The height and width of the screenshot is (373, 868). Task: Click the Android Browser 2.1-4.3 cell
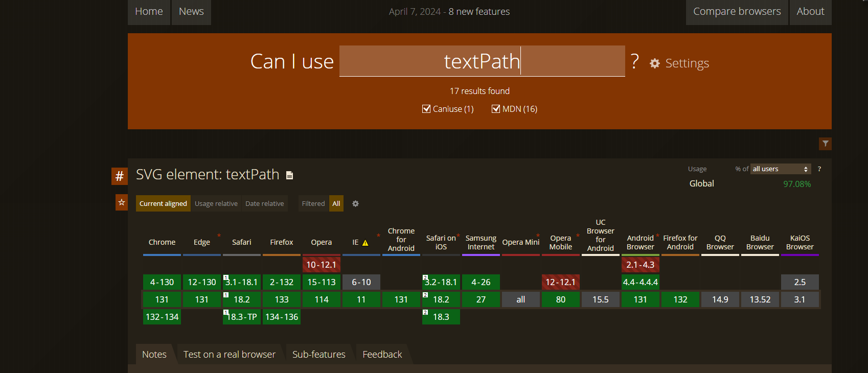tap(641, 265)
